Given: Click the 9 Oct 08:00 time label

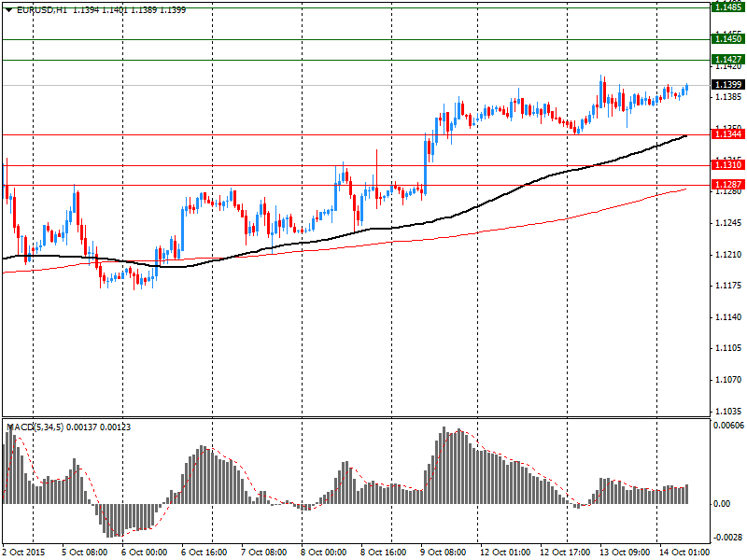Looking at the screenshot, I should pyautogui.click(x=444, y=553).
